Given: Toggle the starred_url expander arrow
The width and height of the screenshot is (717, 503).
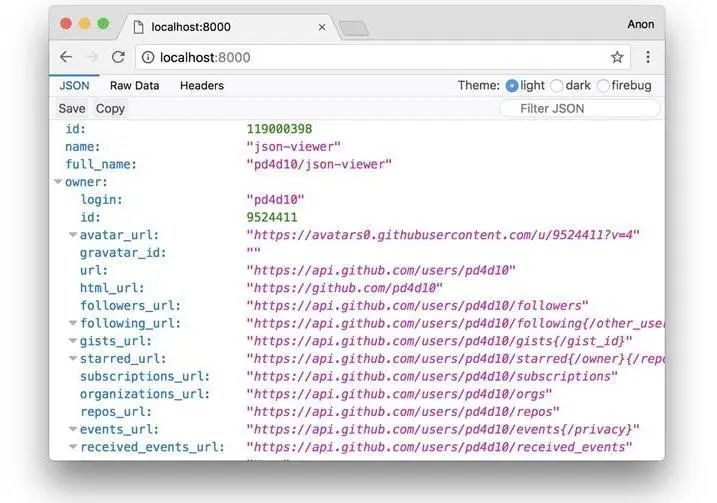Looking at the screenshot, I should pos(73,358).
